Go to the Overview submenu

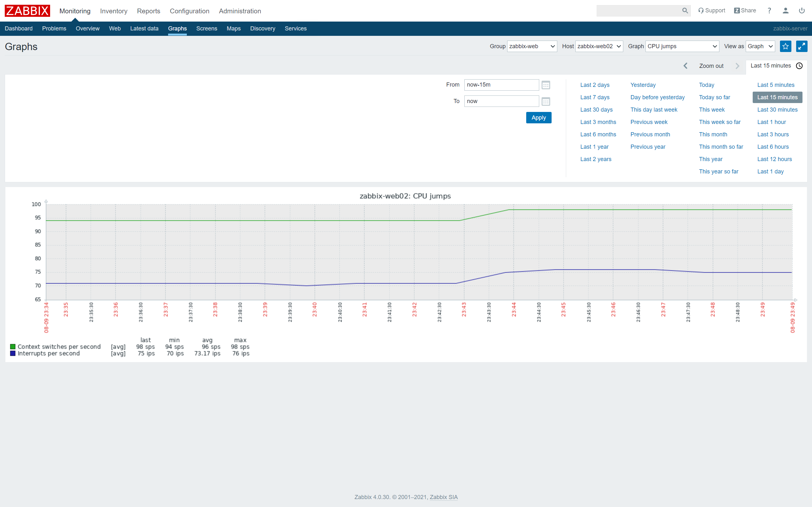point(88,29)
